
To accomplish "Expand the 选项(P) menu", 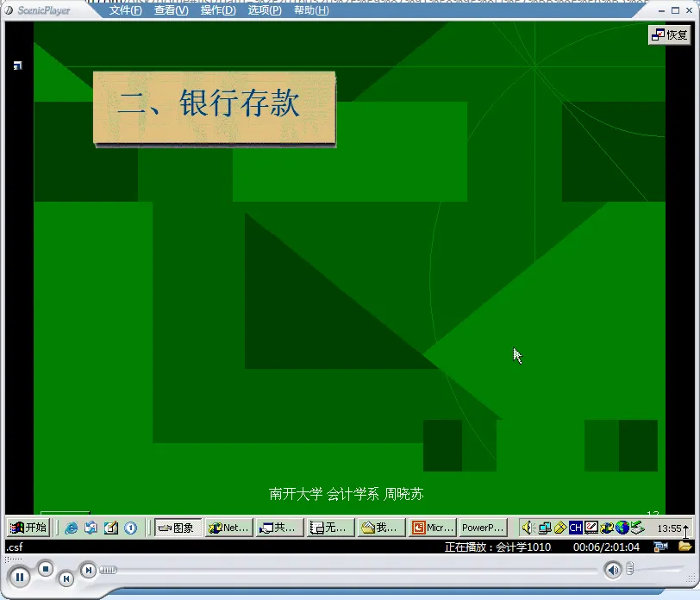I will click(x=264, y=10).
